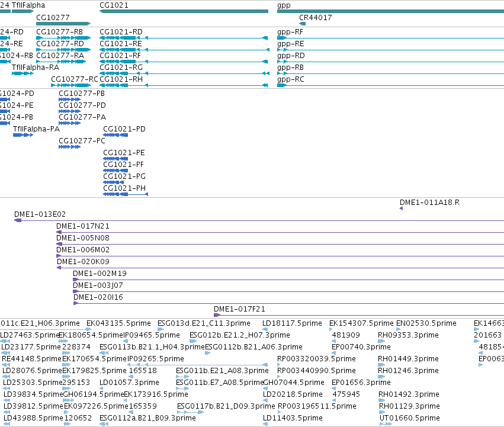The width and height of the screenshot is (504, 427).
Task: Select transcript CG1021-RF
Action: pyautogui.click(x=184, y=62)
